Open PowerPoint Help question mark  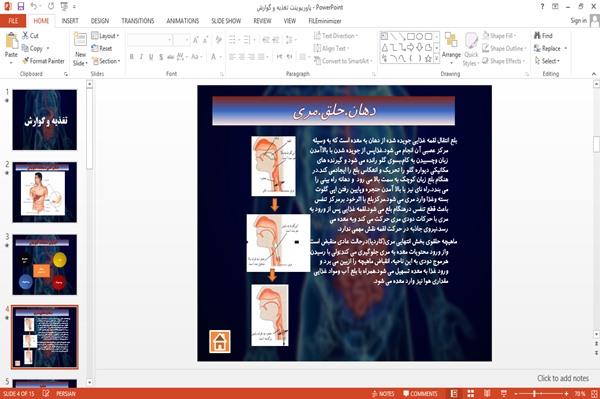pos(542,7)
